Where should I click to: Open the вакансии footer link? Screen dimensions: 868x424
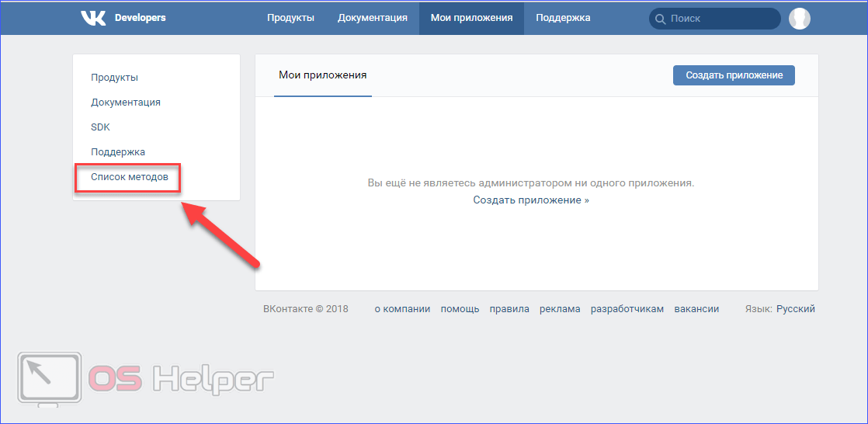[x=696, y=309]
